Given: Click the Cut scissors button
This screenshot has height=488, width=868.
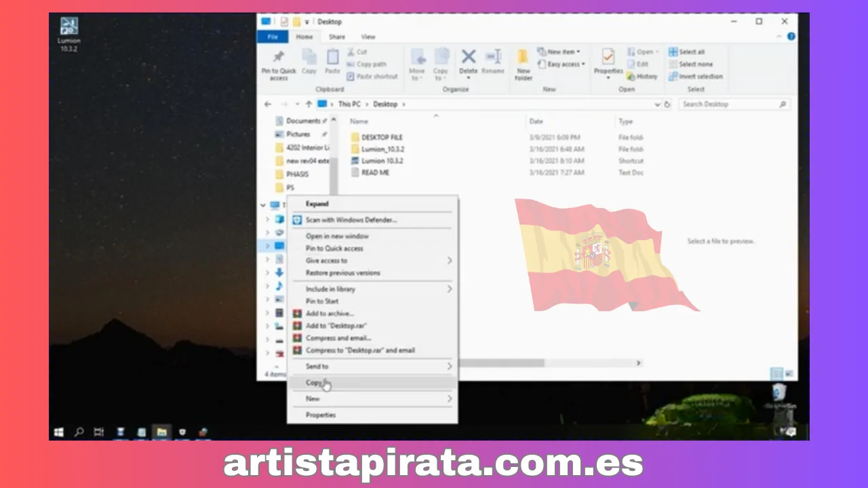Looking at the screenshot, I should tap(357, 52).
